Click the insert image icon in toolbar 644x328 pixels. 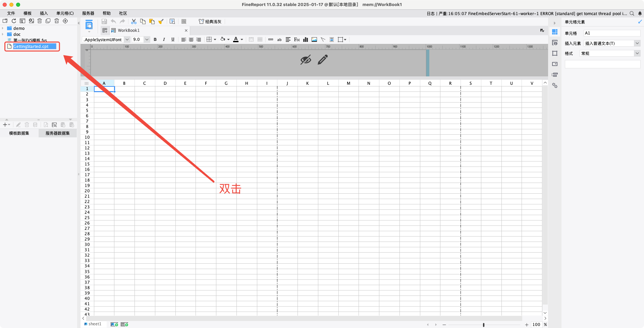[x=314, y=40]
